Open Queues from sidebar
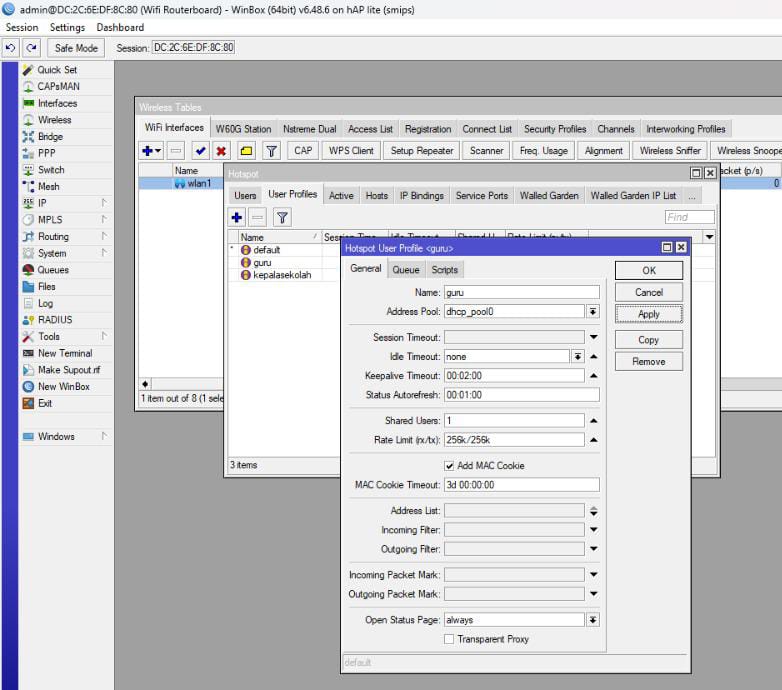Image resolution: width=782 pixels, height=690 pixels. click(52, 270)
